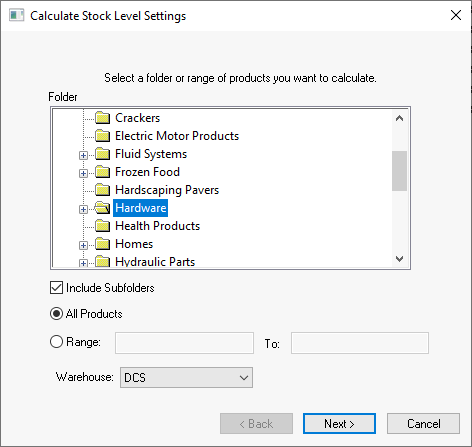Click the Range start input field
The image size is (472, 447).
[184, 343]
